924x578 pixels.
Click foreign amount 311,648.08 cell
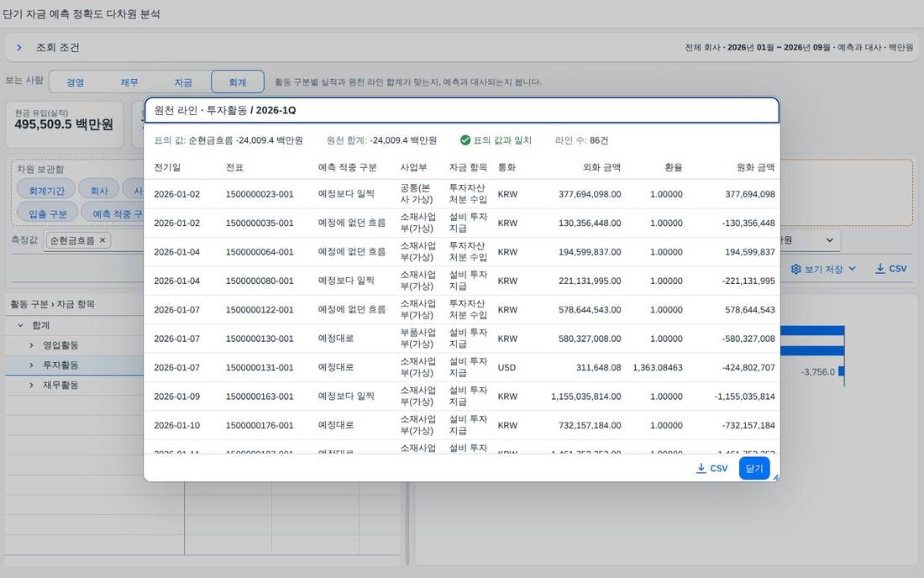click(599, 367)
